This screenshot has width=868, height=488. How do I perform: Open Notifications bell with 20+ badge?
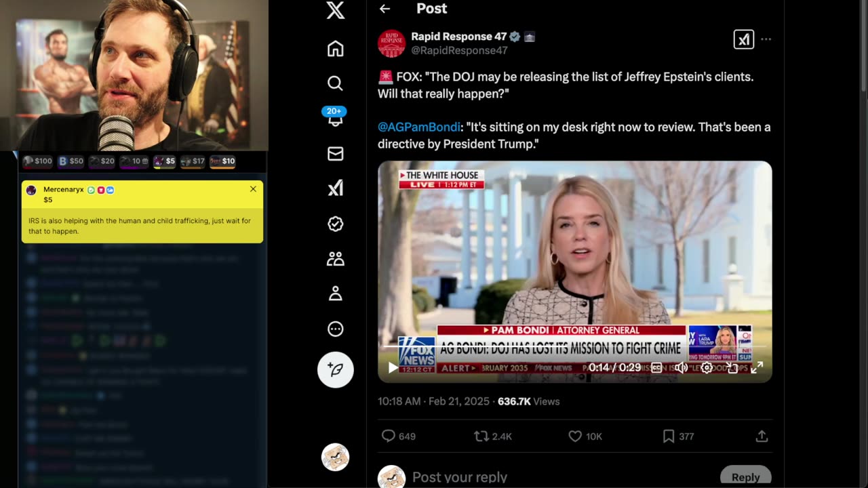coord(335,117)
